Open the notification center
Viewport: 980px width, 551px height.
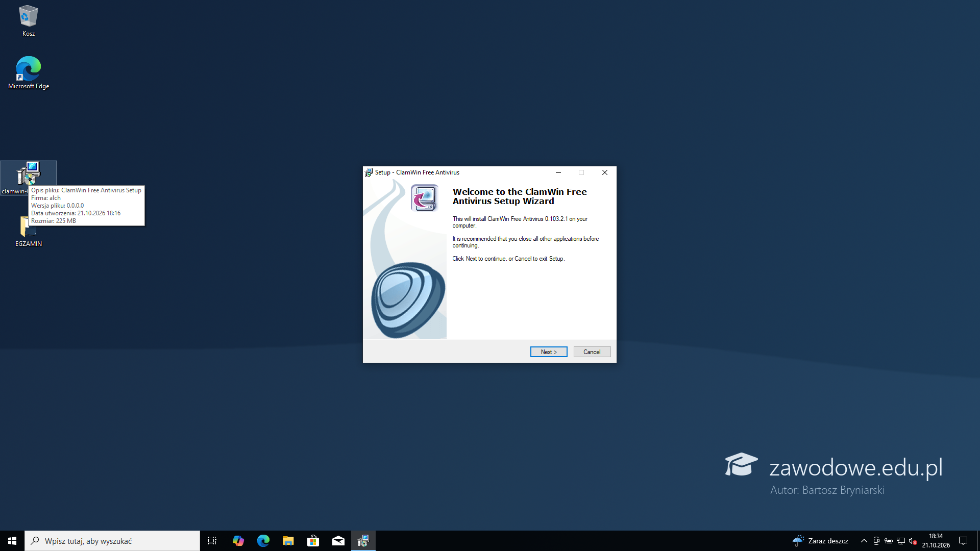(x=963, y=541)
